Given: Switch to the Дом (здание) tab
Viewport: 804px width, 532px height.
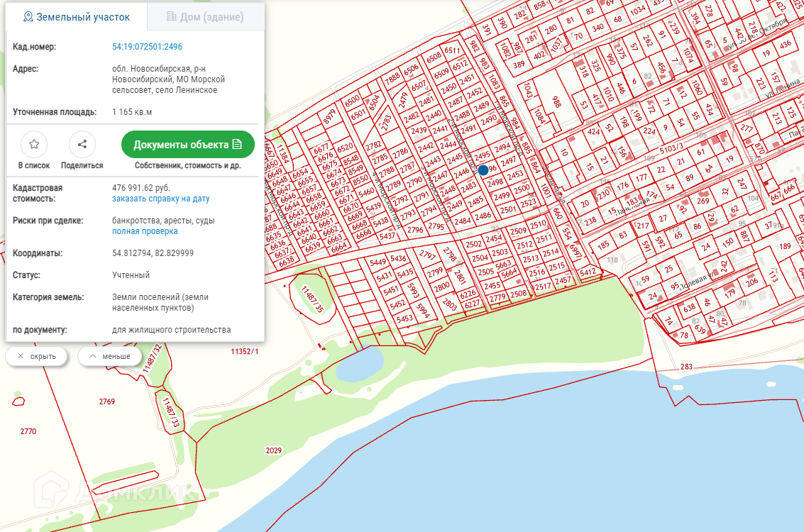Looking at the screenshot, I should click(x=206, y=17).
